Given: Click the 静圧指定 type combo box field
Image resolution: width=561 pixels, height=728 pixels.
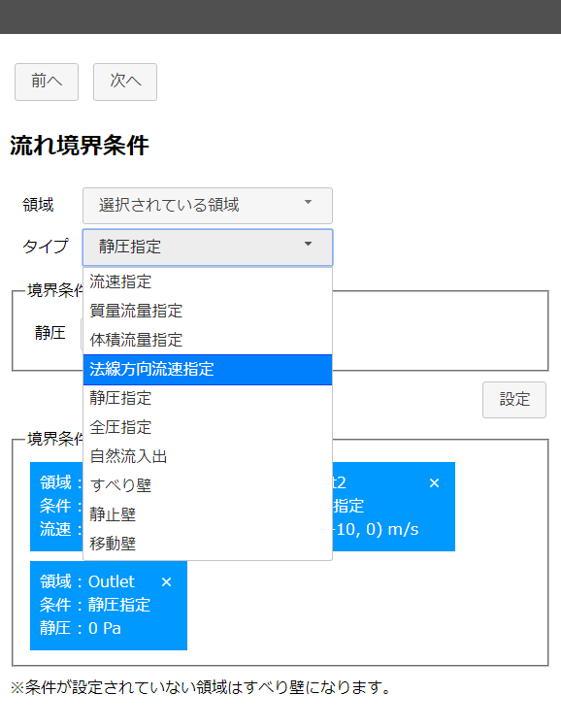Looking at the screenshot, I should pos(208,247).
